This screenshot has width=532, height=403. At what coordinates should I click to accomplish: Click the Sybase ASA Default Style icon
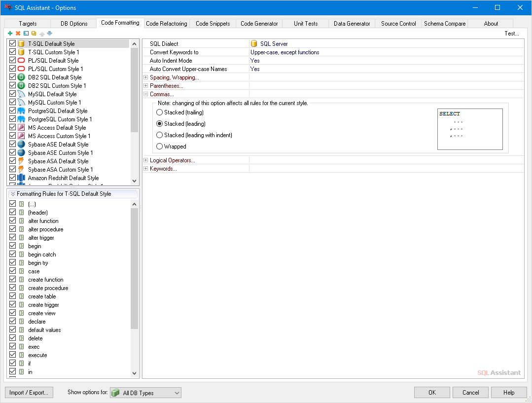click(x=21, y=161)
